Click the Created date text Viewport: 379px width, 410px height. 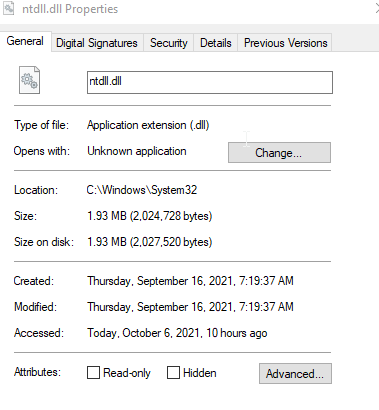[190, 281]
